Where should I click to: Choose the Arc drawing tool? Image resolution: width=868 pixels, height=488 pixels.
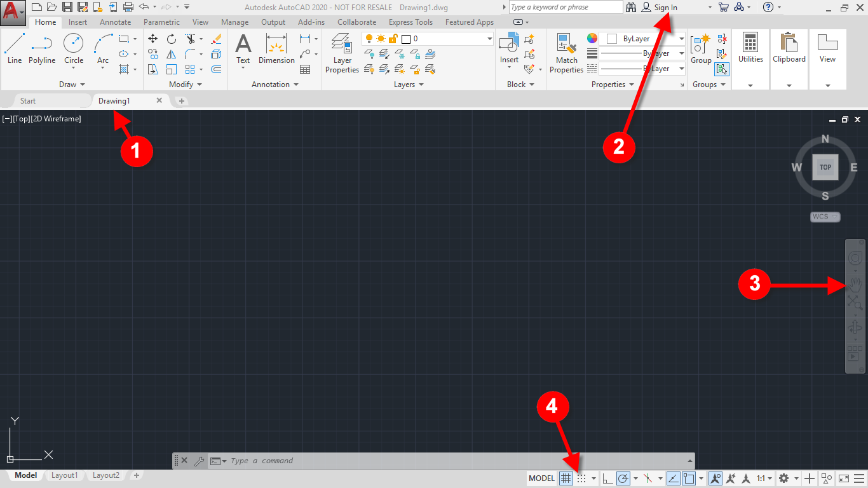103,49
